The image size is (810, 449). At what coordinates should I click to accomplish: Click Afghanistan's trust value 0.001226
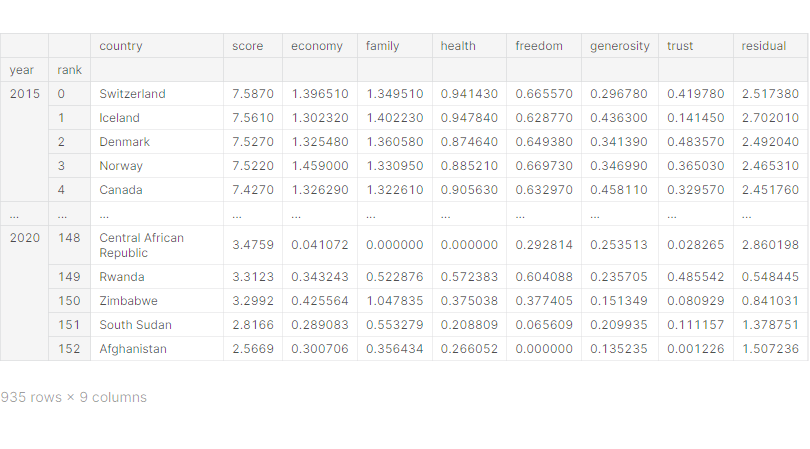tap(695, 349)
